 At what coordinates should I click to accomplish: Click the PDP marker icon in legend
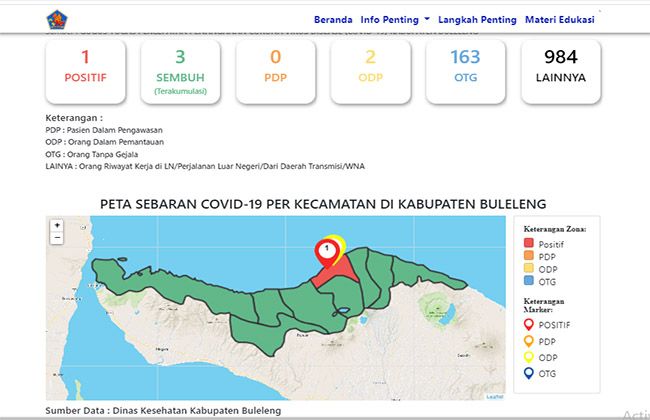coord(530,340)
